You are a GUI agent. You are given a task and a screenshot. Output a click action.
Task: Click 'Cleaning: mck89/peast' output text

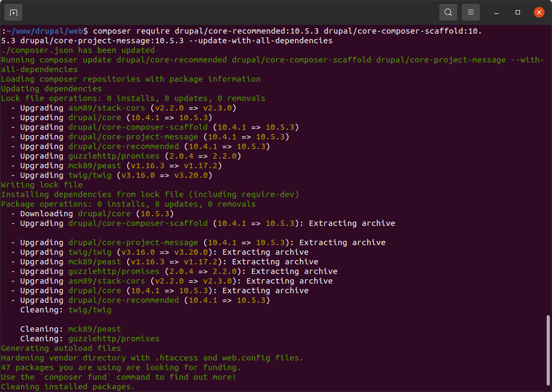tap(71, 329)
